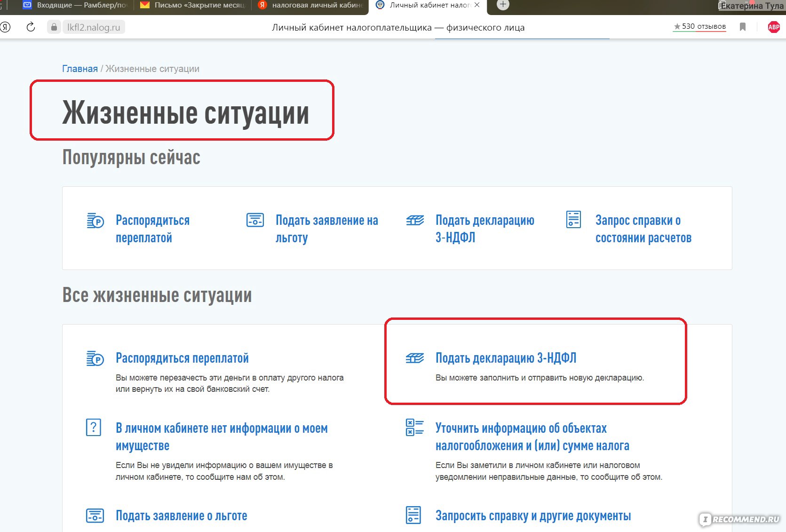Screen dimensions: 786x532
Task: Open Подать заявление на льготу link
Action: click(327, 229)
